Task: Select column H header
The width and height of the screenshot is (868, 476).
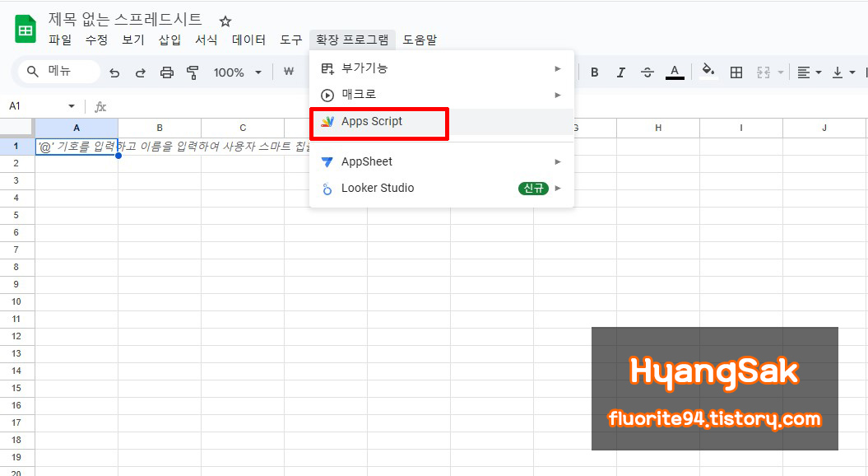Action: point(658,128)
